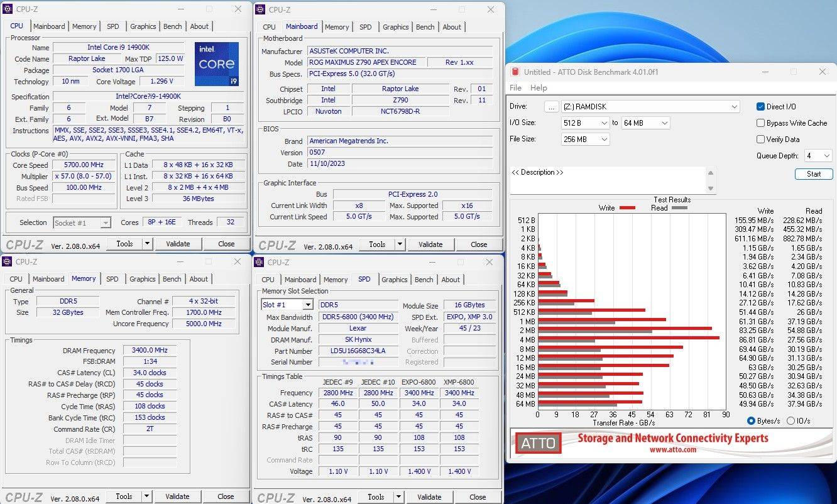Click the Description box scroll down arrow
The image size is (837, 504).
711,189
